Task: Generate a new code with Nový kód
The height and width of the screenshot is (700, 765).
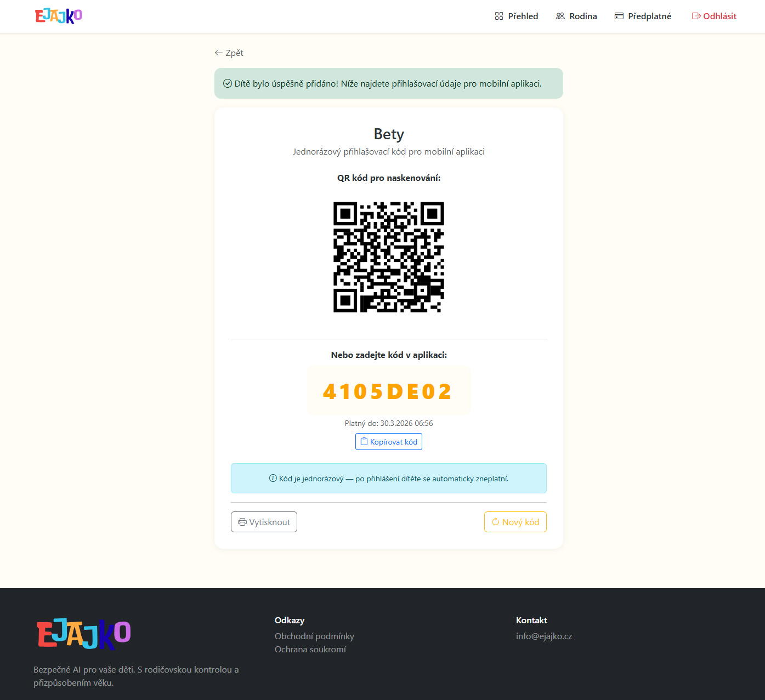Action: click(x=520, y=522)
